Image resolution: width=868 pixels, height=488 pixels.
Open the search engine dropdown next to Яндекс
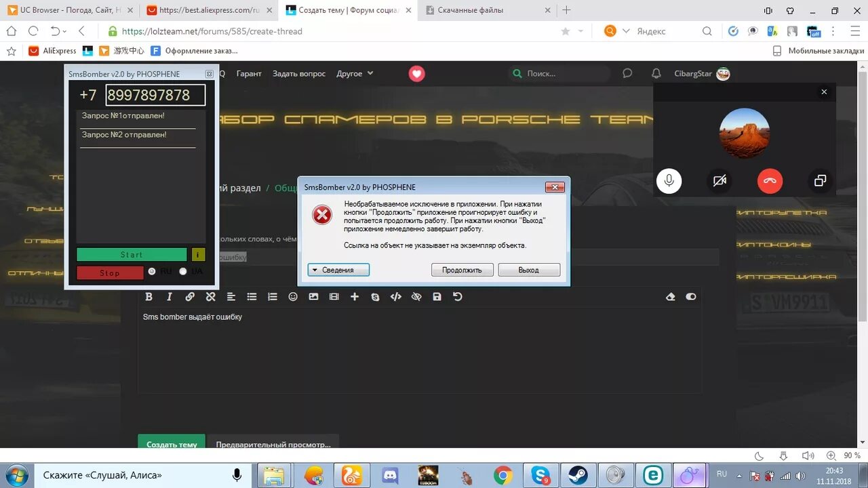626,31
